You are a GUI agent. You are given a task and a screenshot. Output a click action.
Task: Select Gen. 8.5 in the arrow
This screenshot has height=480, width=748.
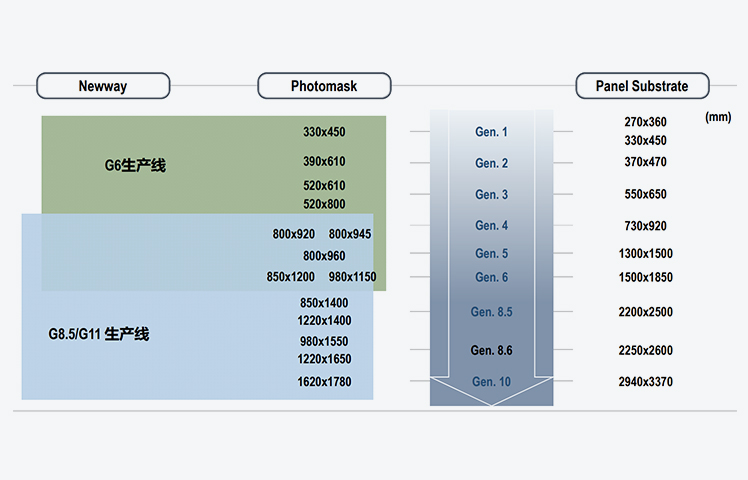491,312
